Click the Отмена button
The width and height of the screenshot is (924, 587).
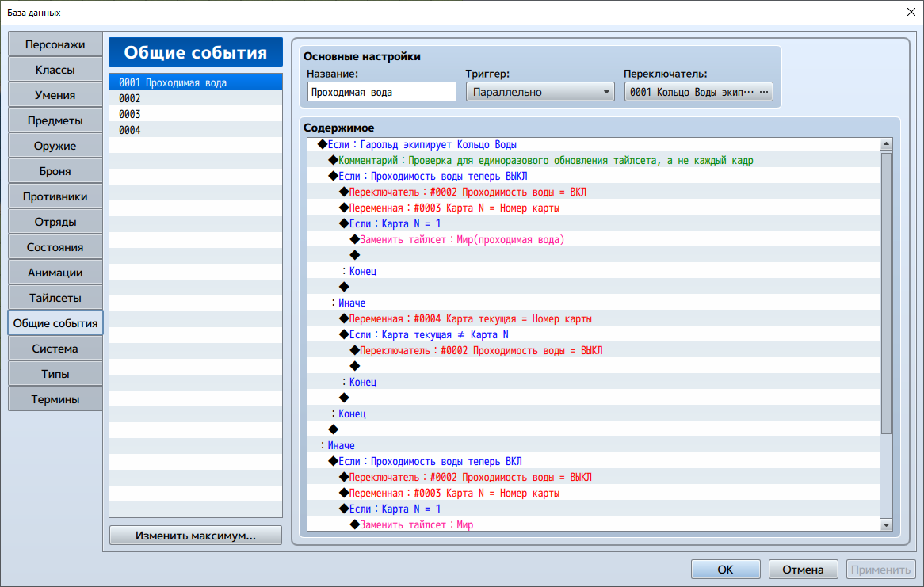pos(803,570)
